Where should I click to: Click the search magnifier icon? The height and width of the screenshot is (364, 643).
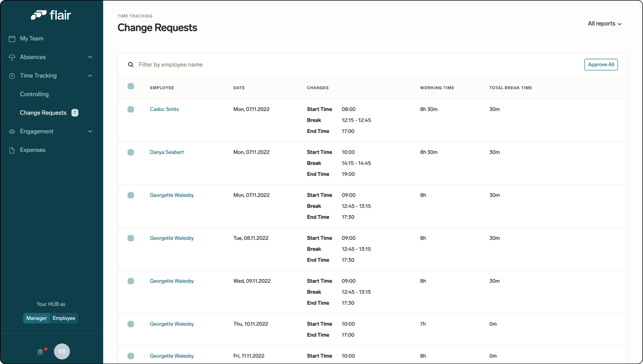[131, 64]
